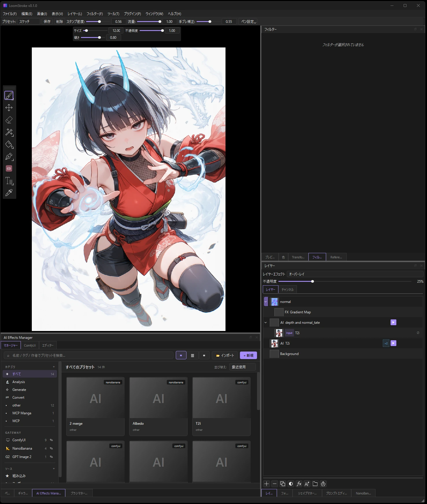Run the depth and normal_tate AI layer
Viewport: 427px width, 504px height.
point(393,322)
